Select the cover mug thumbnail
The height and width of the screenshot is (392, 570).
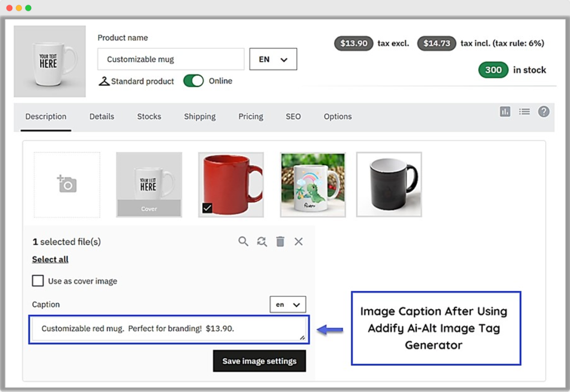(149, 185)
